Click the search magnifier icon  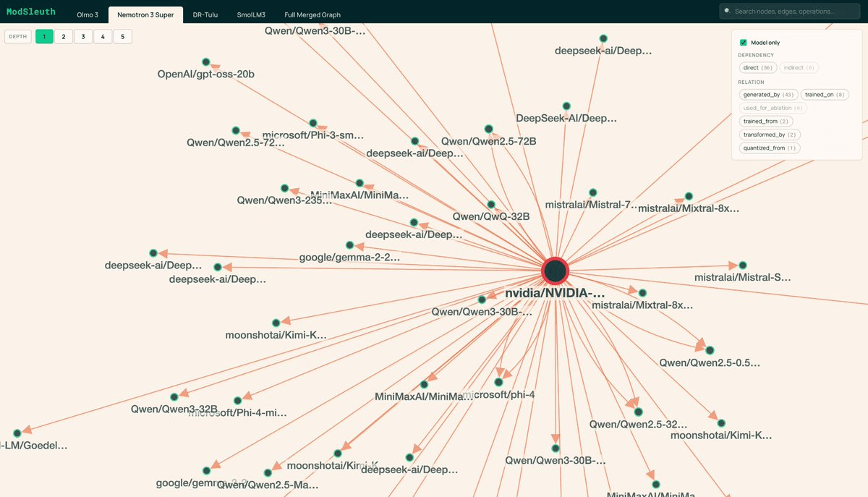pyautogui.click(x=727, y=12)
